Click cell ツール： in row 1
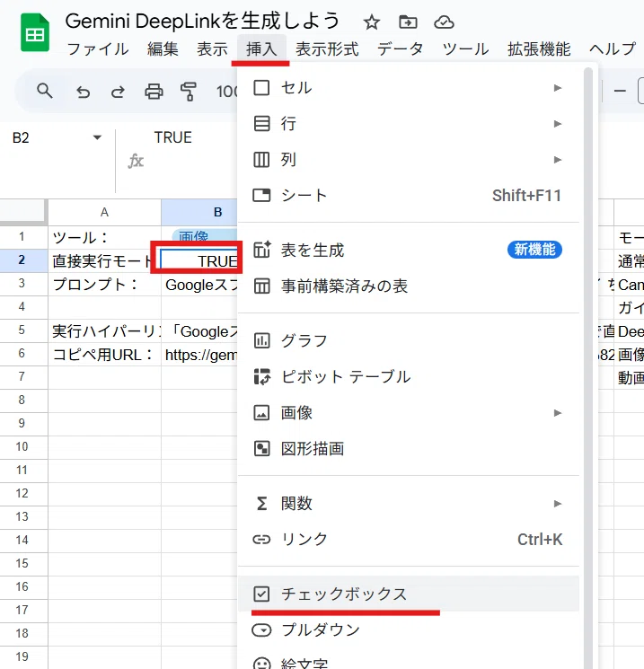This screenshot has width=644, height=669. (104, 237)
